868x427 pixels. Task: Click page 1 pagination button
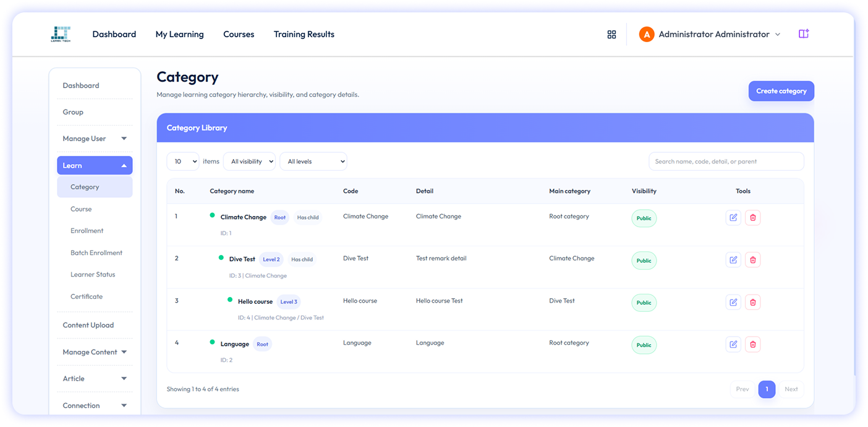pyautogui.click(x=767, y=389)
